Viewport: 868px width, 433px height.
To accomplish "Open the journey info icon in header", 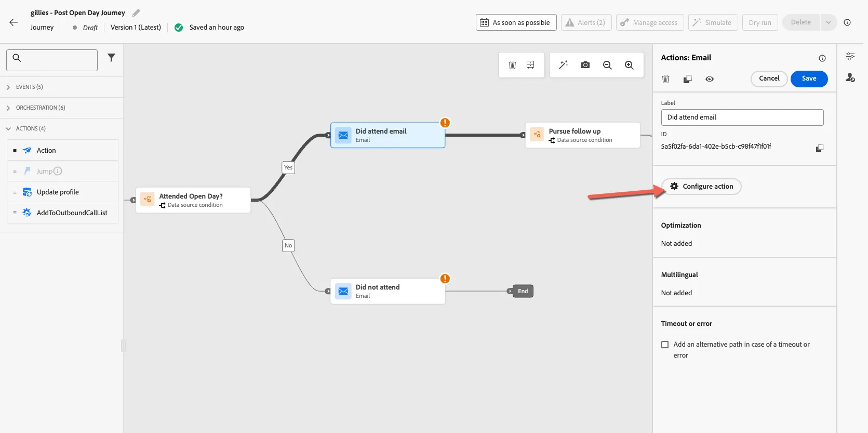I will point(847,22).
